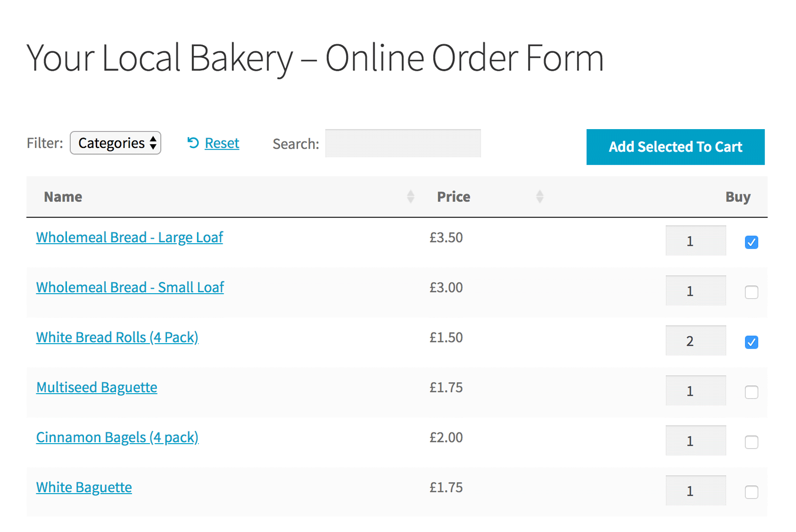Click the Reset filter link
The height and width of the screenshot is (532, 796).
pyautogui.click(x=222, y=143)
